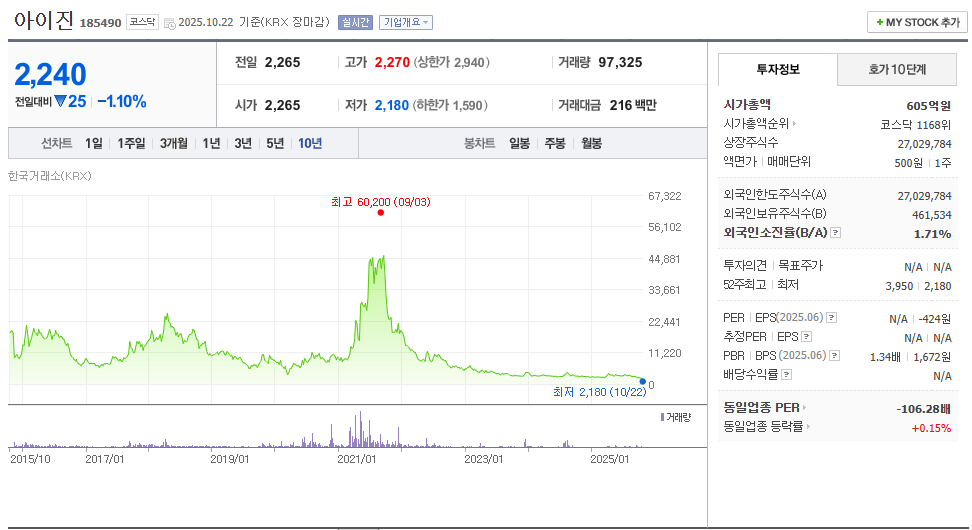The height and width of the screenshot is (530, 972).
Task: Show the 월봉 candlestick chart
Action: [x=591, y=143]
